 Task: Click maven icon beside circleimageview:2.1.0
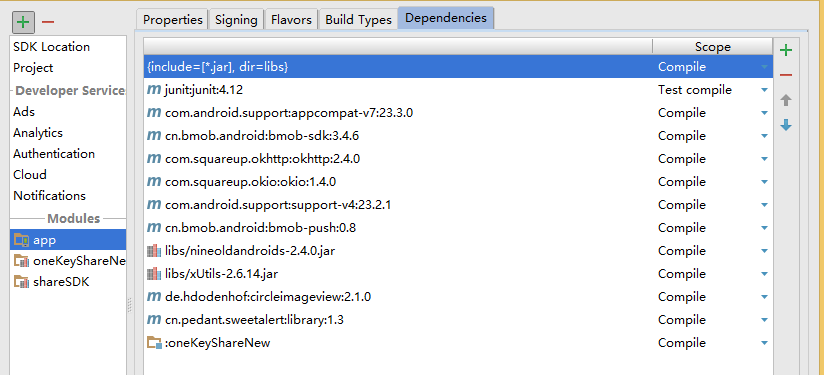pos(154,297)
